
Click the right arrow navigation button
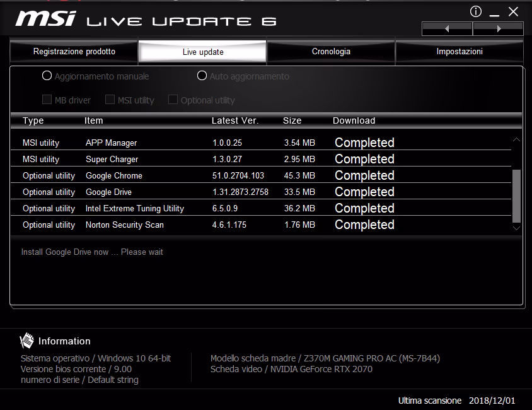coord(498,29)
